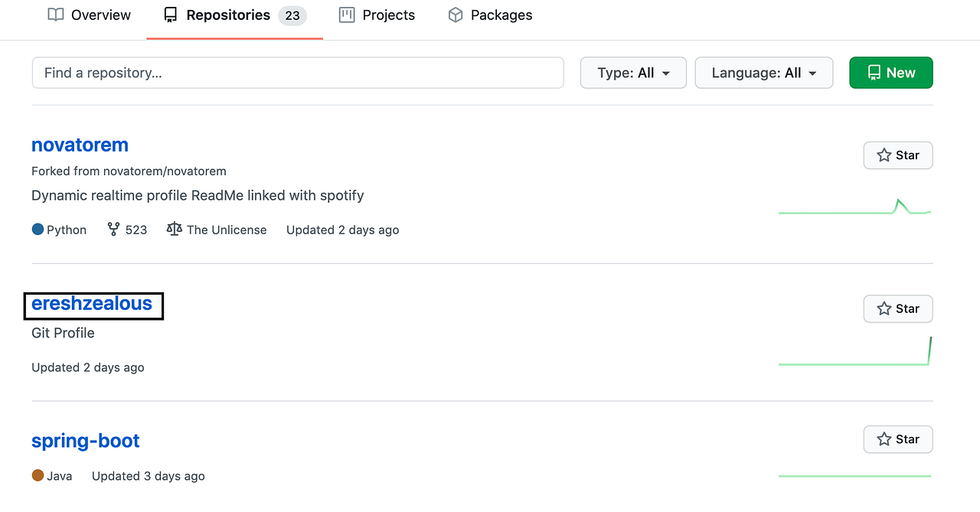Image resolution: width=980 pixels, height=512 pixels.
Task: Click the Repositories bookmark icon
Action: click(x=169, y=15)
